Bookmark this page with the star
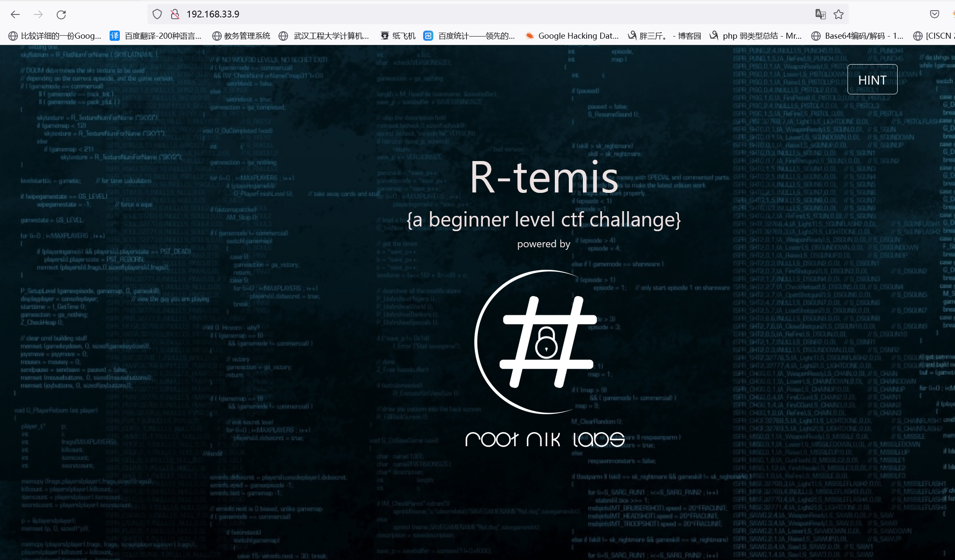The width and height of the screenshot is (955, 560). [839, 14]
